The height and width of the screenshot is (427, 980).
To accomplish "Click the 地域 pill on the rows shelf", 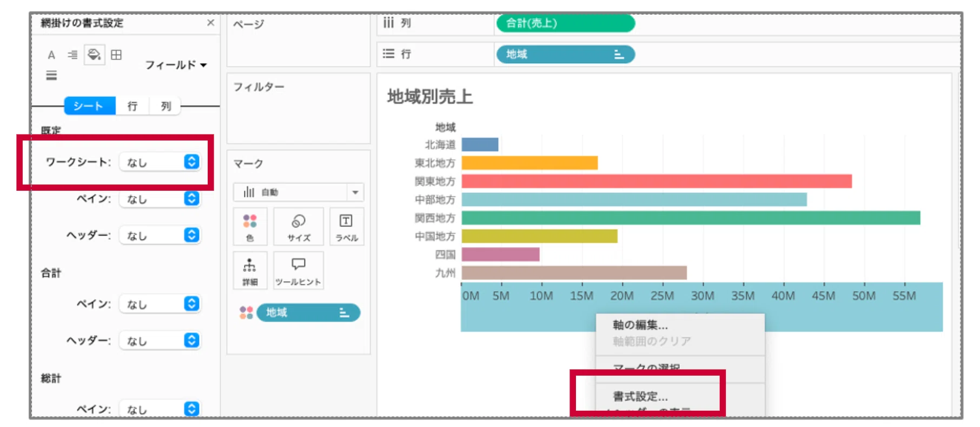I will (566, 54).
